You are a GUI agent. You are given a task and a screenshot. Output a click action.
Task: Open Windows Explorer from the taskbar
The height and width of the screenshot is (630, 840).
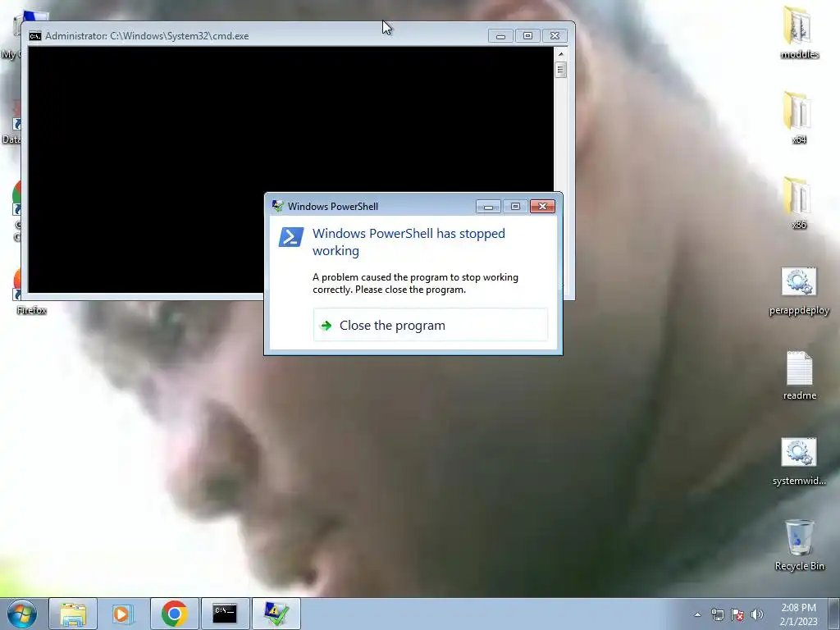(73, 614)
